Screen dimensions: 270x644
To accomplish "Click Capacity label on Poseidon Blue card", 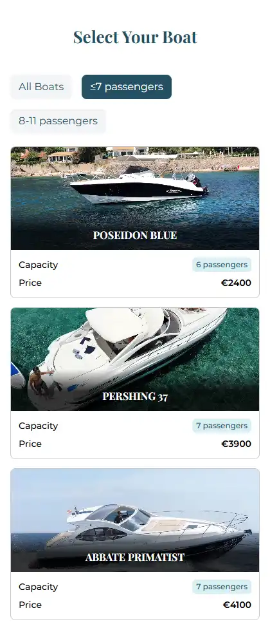I will point(38,265).
